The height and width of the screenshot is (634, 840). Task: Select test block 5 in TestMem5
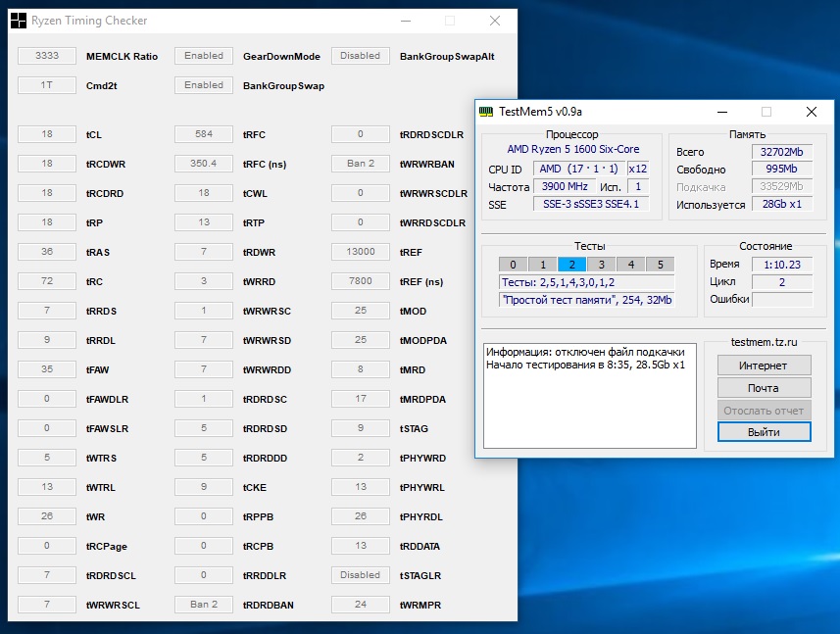click(x=660, y=265)
